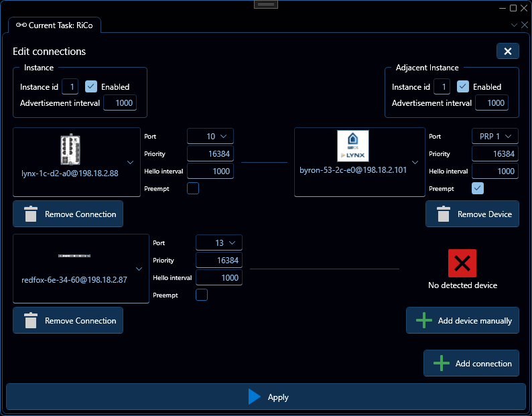Click trash icon on upper Remove Connection
The width and height of the screenshot is (532, 416).
point(31,214)
